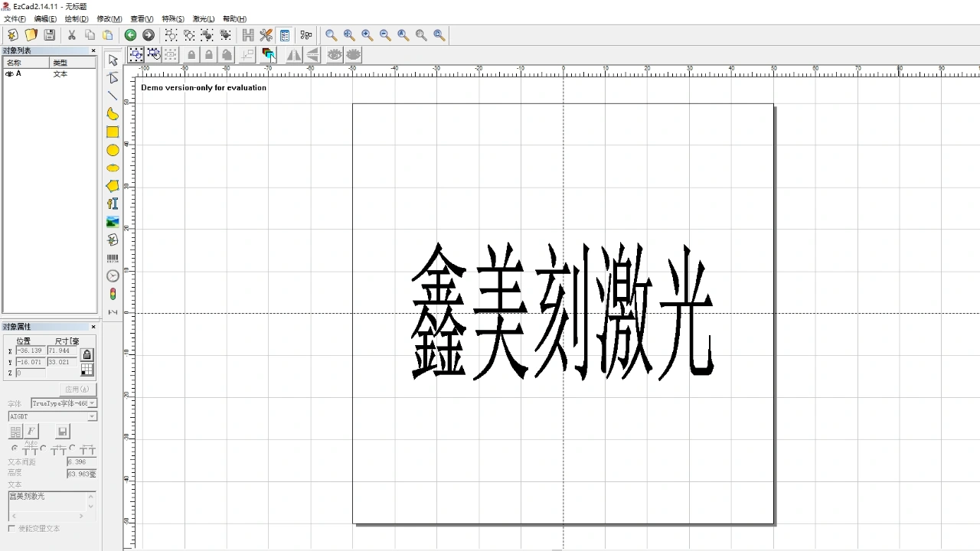980x551 pixels.
Task: Copy the selected object
Action: 90,35
